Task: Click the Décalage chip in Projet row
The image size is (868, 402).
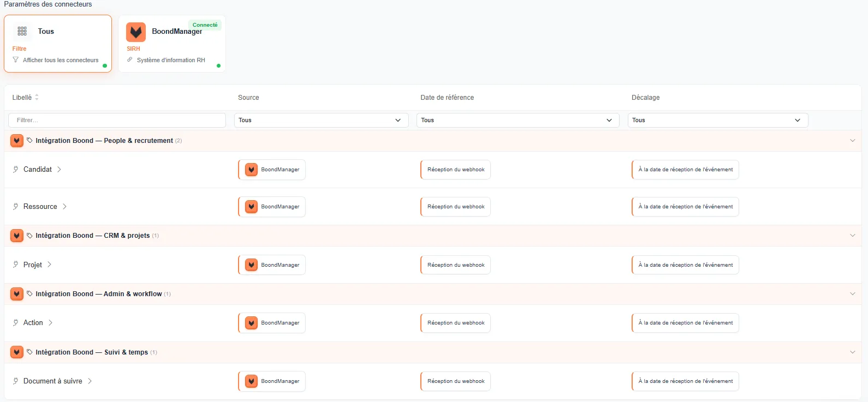Action: pos(685,265)
